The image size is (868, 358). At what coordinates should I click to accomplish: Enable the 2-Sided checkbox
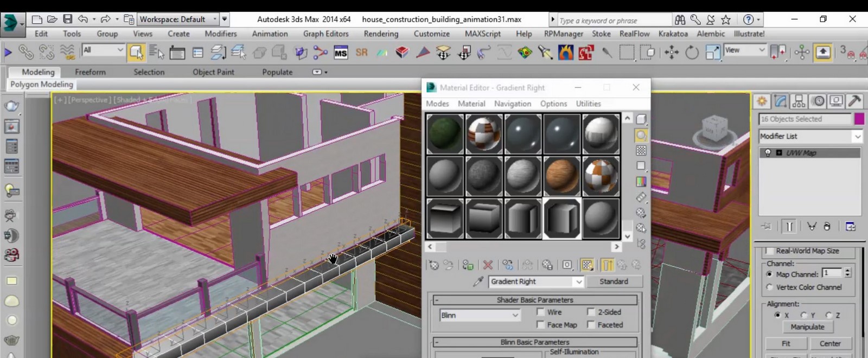(591, 312)
